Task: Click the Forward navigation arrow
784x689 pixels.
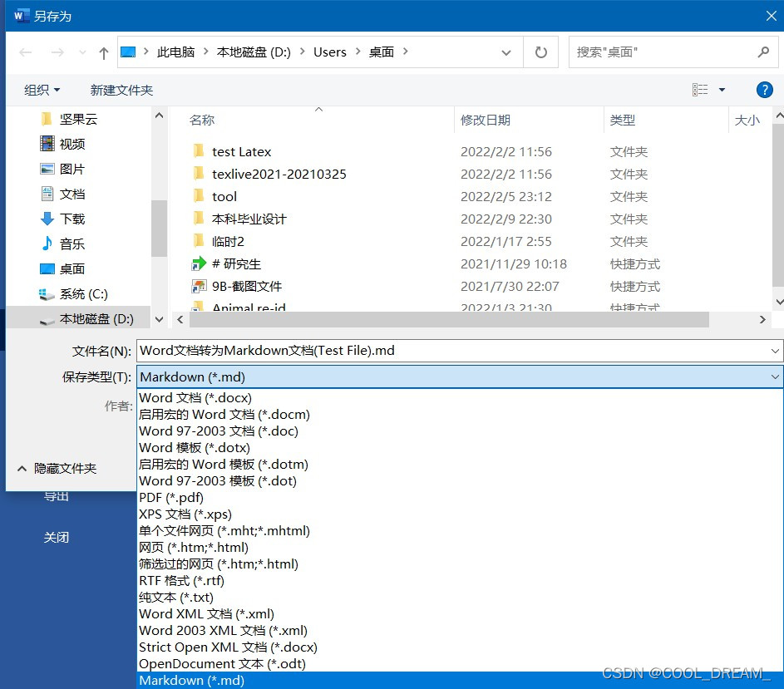Action: (57, 52)
